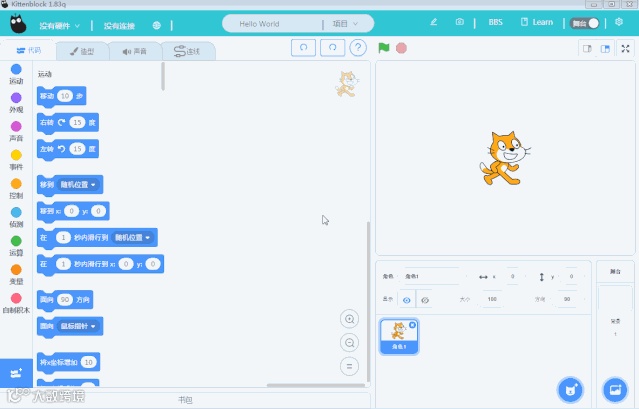
Task: Edit the sprite name field 角色1
Action: click(431, 277)
